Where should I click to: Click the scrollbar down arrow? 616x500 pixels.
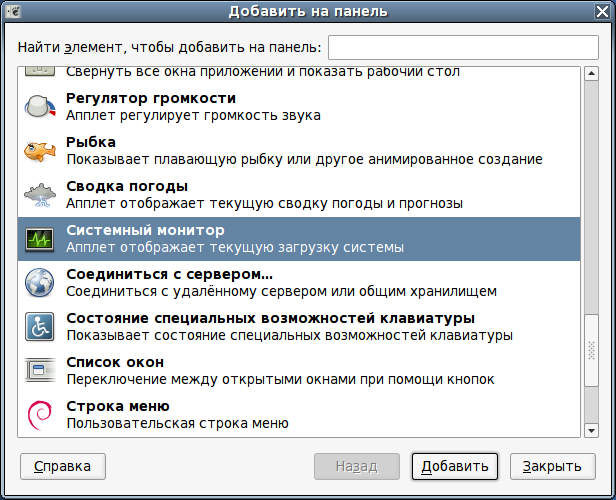(591, 430)
